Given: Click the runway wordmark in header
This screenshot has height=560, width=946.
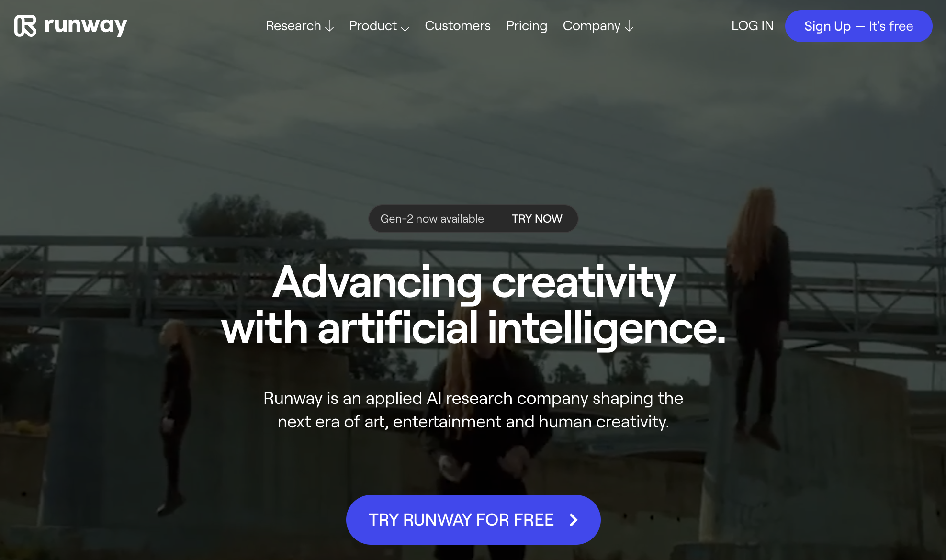Looking at the screenshot, I should (86, 26).
